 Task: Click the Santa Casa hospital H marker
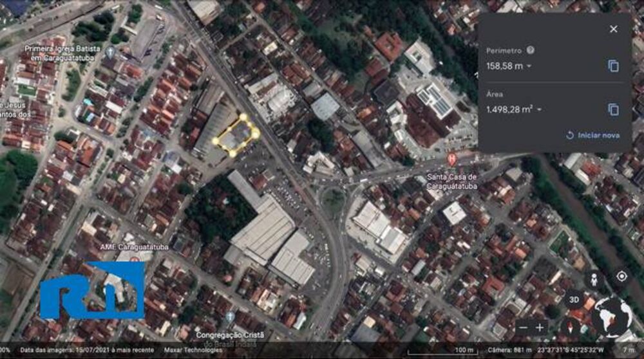coord(452,159)
